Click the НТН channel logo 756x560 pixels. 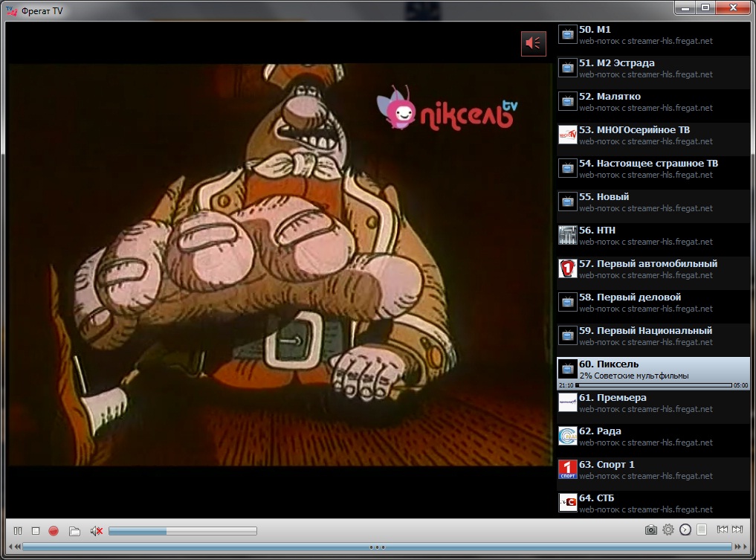click(x=567, y=236)
